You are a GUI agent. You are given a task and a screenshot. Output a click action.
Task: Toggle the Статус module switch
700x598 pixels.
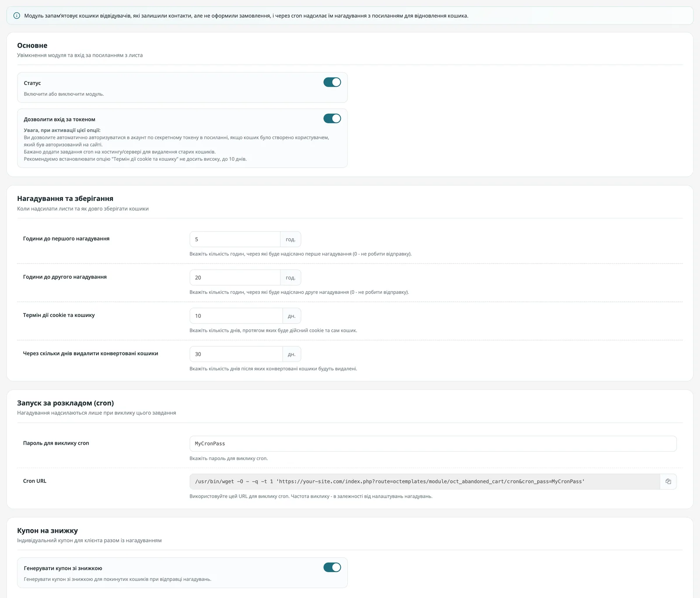[x=332, y=82]
